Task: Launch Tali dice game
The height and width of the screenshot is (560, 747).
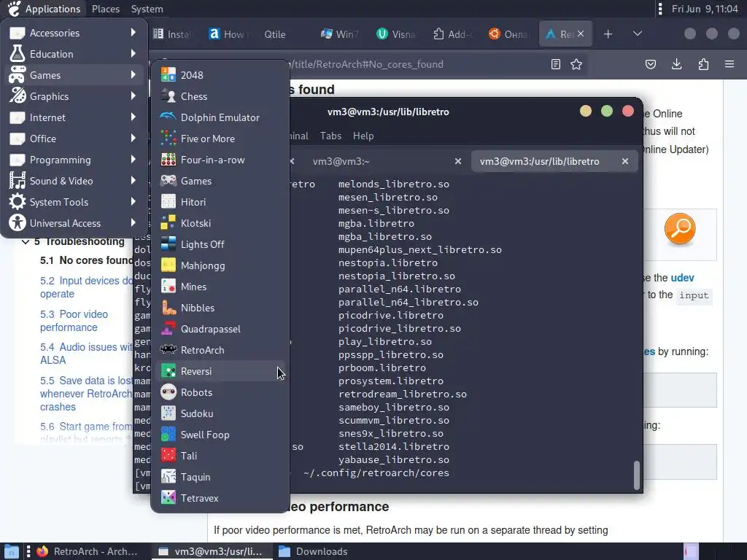Action: (x=220, y=456)
